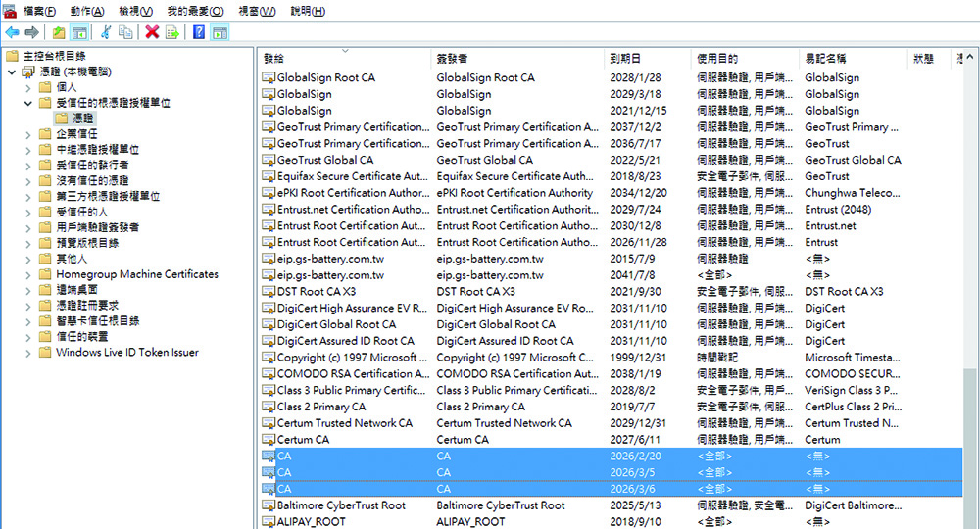
Task: Select eip.gs-battery.com.tw expiring 2041/7/8
Action: (612, 275)
